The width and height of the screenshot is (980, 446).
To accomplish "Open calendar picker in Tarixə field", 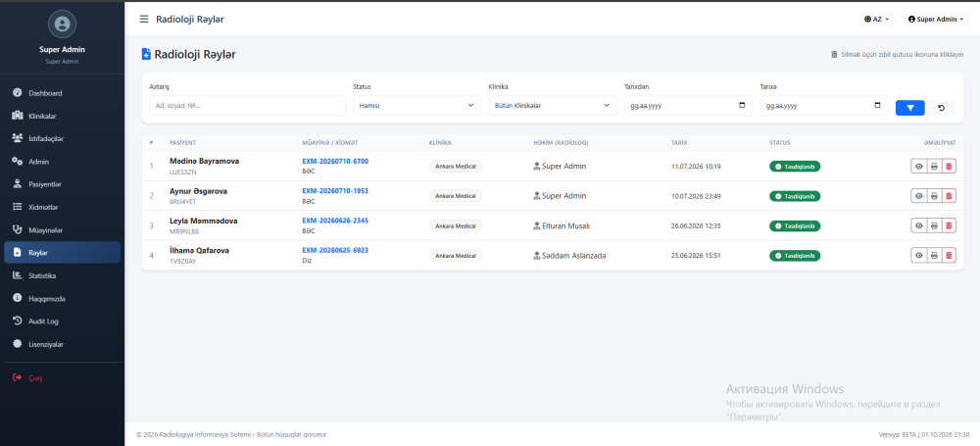I will click(877, 106).
